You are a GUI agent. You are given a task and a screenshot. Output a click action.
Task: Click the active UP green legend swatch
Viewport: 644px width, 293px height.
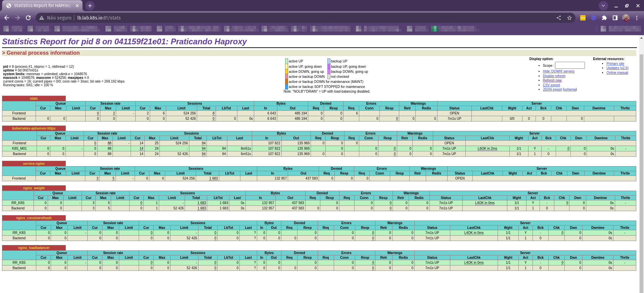(286, 61)
